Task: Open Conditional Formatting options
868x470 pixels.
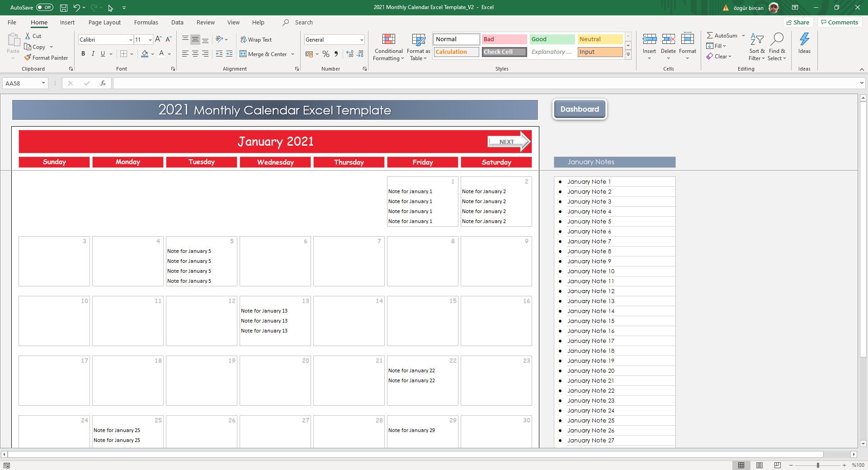Action: pos(388,47)
